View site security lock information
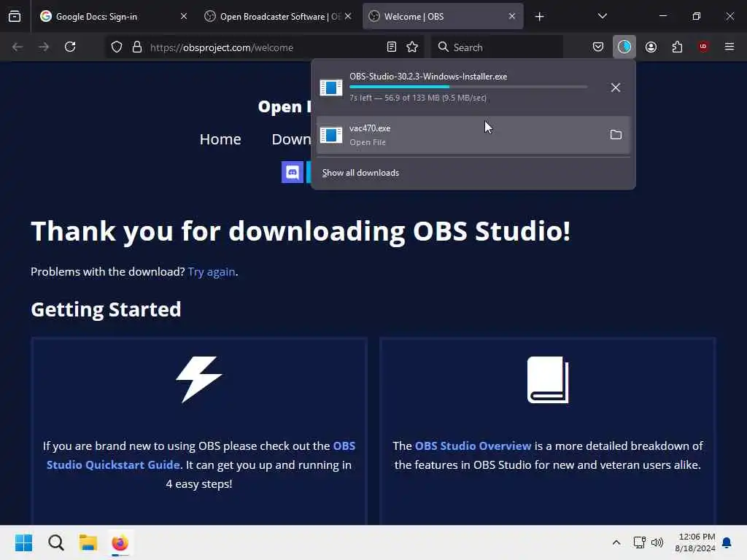Image resolution: width=747 pixels, height=560 pixels. 137,47
